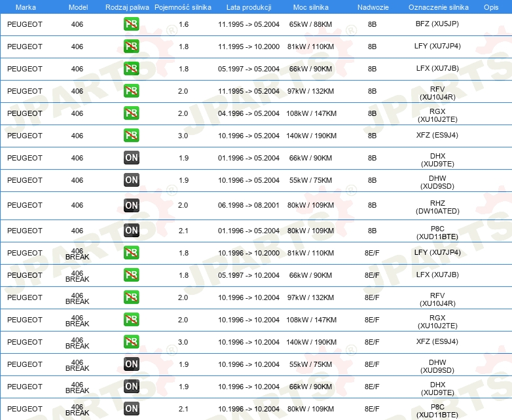The height and width of the screenshot is (420, 512).
Task: Select the Pojemność silnika column header
Action: click(183, 7)
